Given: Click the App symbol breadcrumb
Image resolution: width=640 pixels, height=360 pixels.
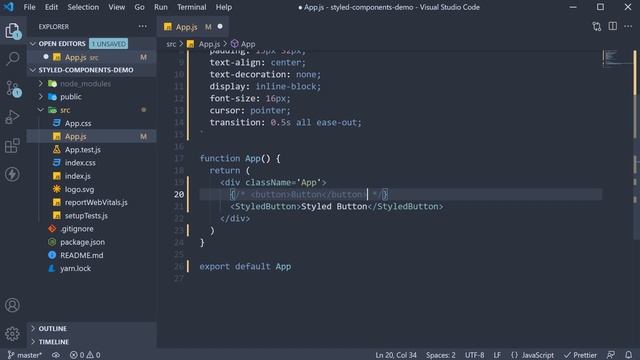Looking at the screenshot, I should point(243,44).
